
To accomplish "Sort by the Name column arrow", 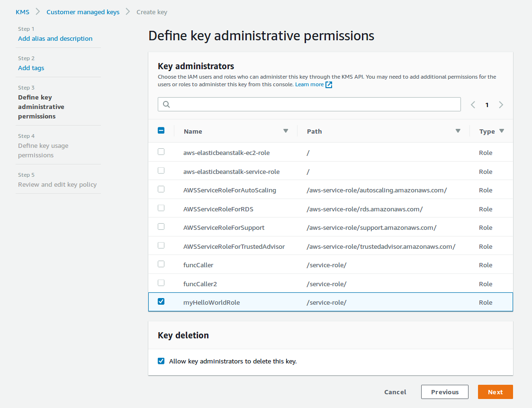I will 286,131.
